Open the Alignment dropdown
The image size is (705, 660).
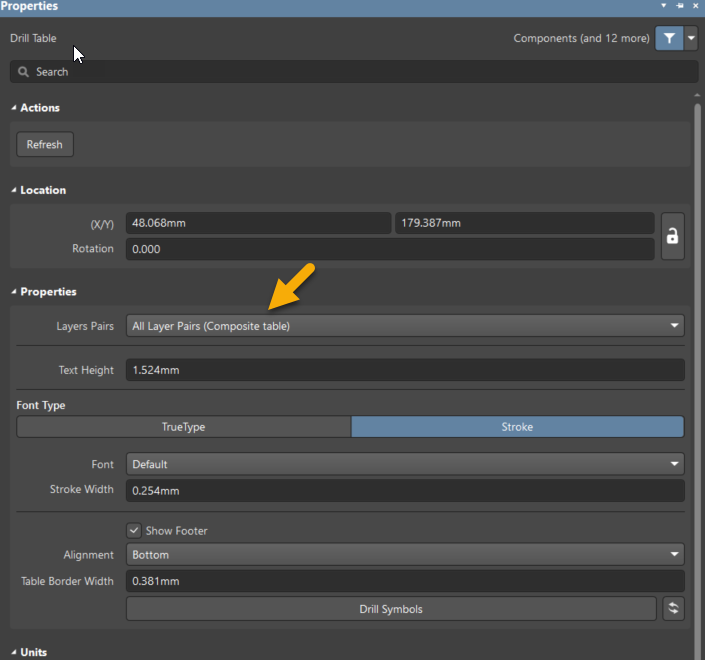coord(405,554)
